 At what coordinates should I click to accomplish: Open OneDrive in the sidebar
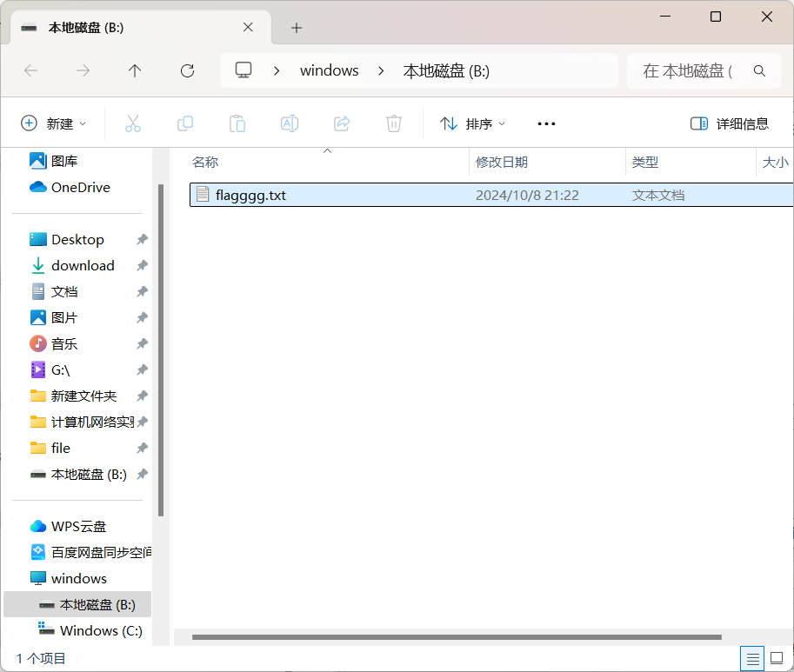pyautogui.click(x=80, y=187)
